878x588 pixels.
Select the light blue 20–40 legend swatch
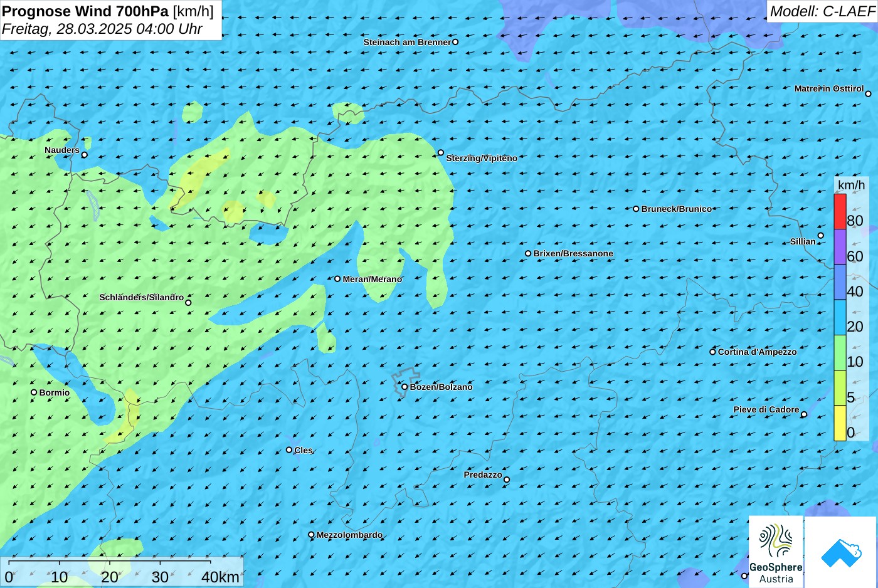coord(840,318)
